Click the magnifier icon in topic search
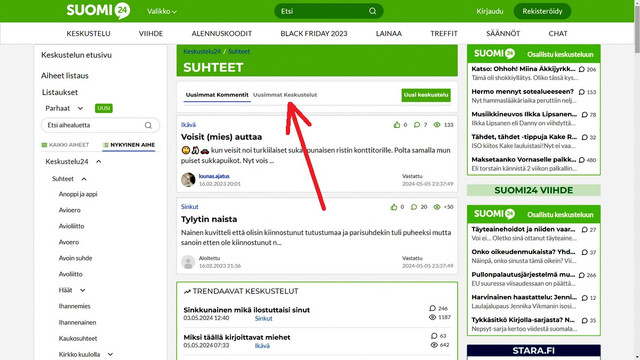 tap(148, 125)
